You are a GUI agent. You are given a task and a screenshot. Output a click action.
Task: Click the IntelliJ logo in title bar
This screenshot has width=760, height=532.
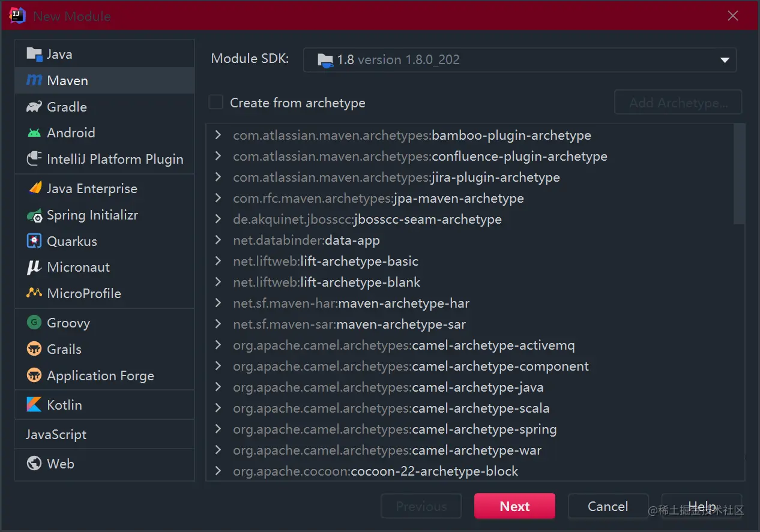click(17, 16)
